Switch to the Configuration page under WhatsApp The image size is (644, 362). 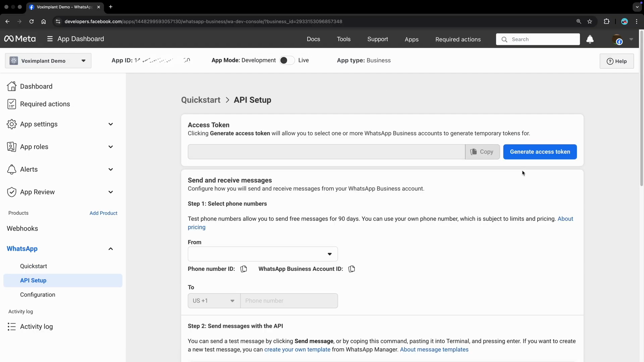38,295
